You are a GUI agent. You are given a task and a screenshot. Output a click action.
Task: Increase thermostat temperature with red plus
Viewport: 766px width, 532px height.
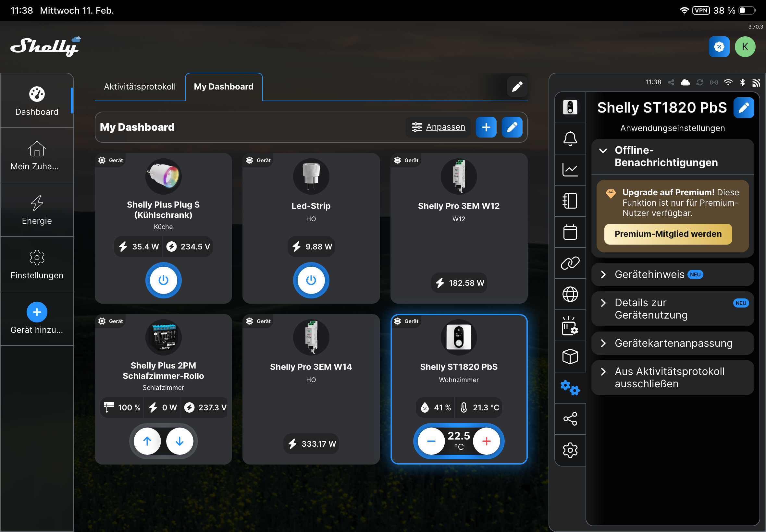[x=486, y=441]
